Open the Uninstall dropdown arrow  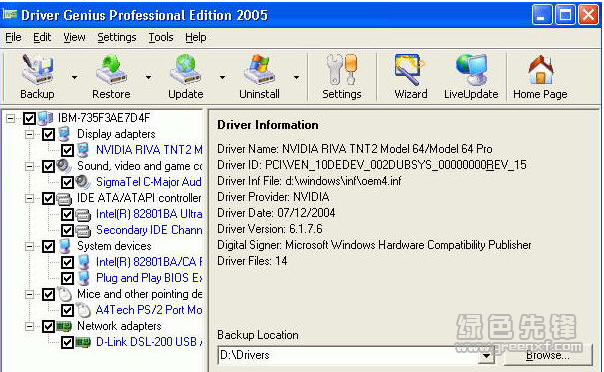296,77
